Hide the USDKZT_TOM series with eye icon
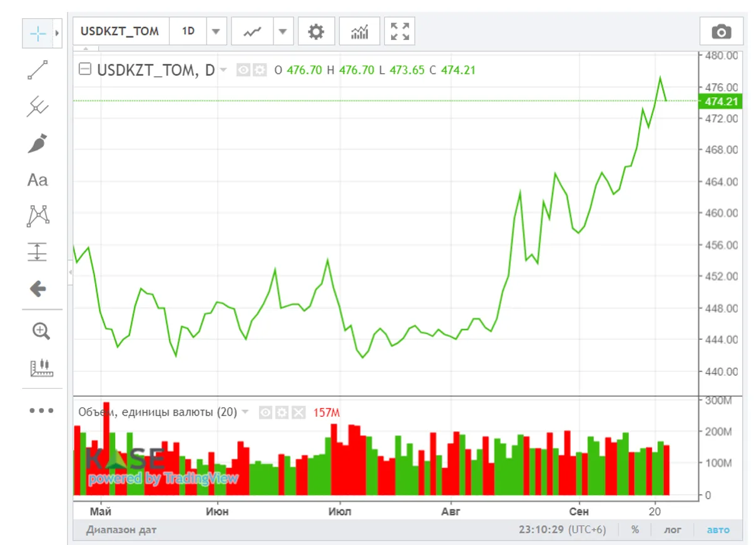 click(x=243, y=70)
